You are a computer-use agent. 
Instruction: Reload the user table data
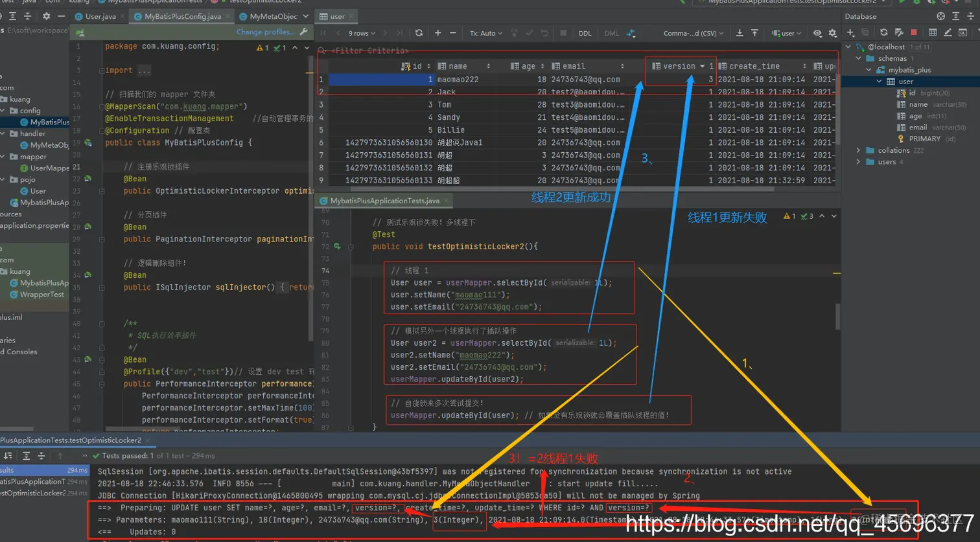click(x=419, y=33)
